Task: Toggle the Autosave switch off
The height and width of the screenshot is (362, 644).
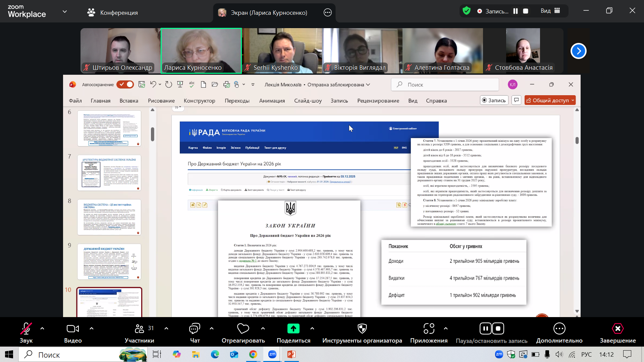Action: coord(125,84)
